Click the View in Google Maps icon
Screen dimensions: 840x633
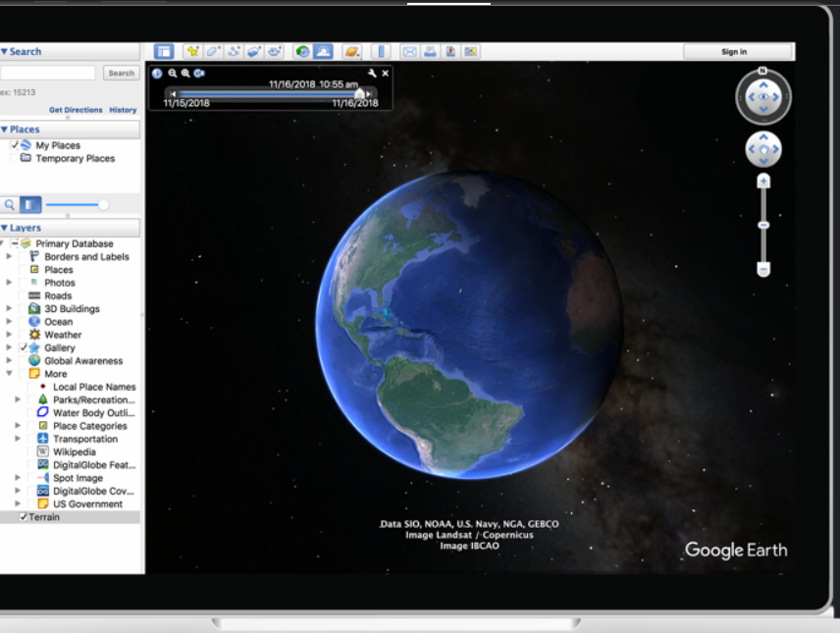470,51
